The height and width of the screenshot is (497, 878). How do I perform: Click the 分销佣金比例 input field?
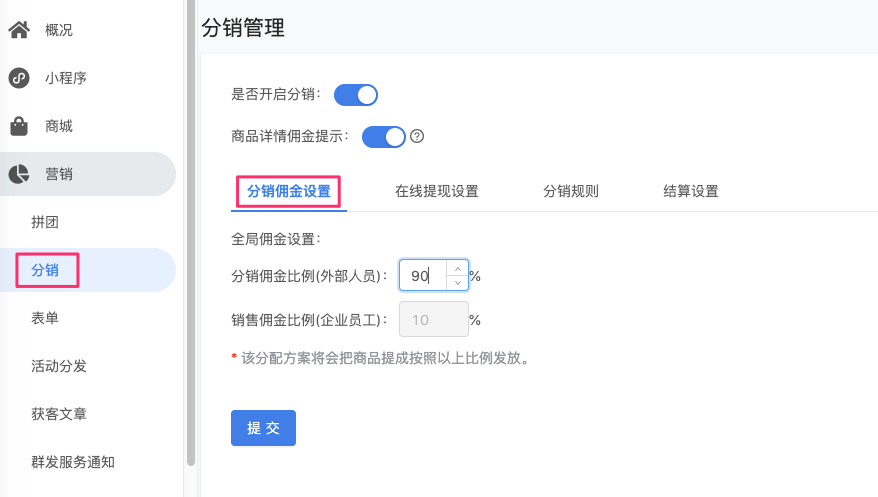(x=423, y=275)
